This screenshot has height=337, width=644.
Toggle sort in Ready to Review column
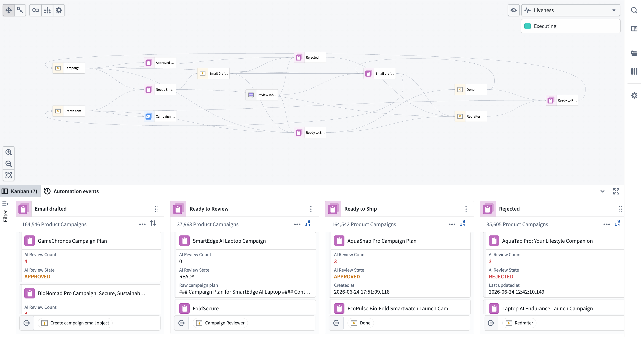[x=308, y=223]
